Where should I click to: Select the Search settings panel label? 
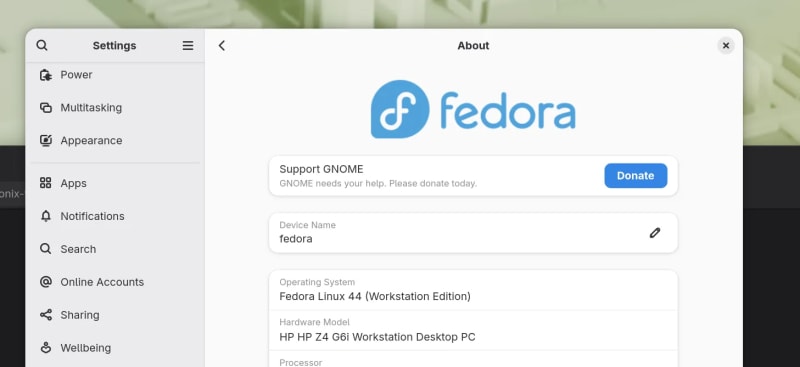pyautogui.click(x=78, y=249)
